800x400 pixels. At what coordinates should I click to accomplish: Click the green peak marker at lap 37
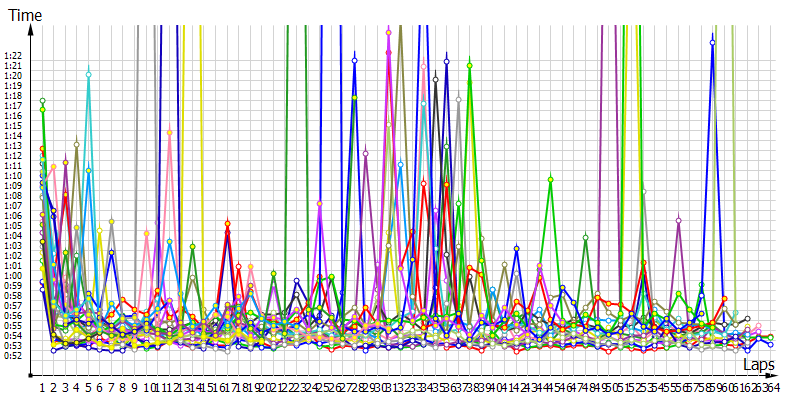(x=469, y=65)
